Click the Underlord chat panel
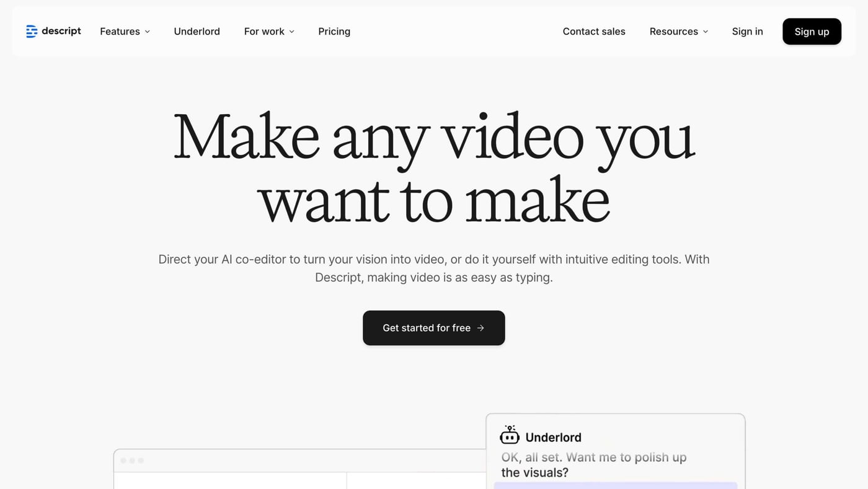The height and width of the screenshot is (489, 868). point(615,449)
